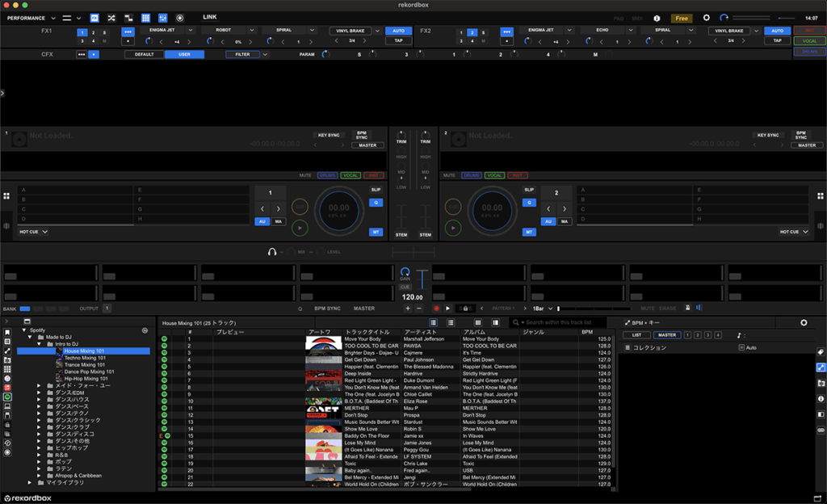Click the Spotify refresh icon beside folder

click(x=145, y=330)
